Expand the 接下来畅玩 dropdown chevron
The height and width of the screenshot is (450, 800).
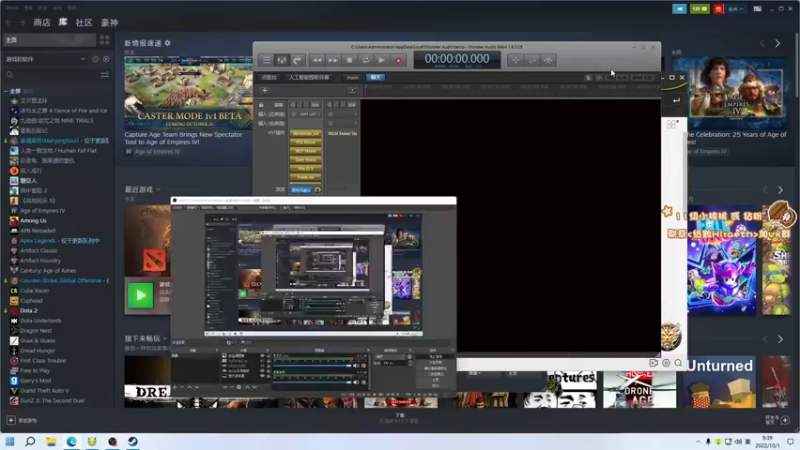165,338
